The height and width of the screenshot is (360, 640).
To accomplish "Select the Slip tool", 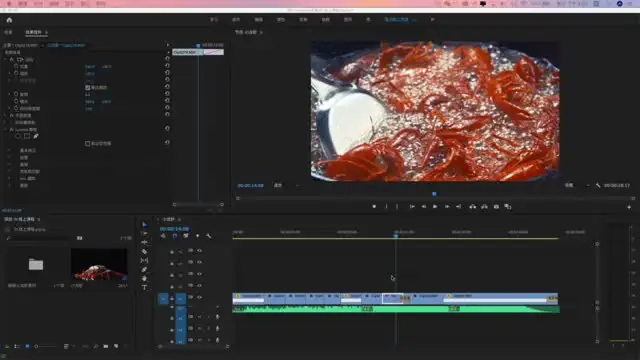I will click(144, 260).
